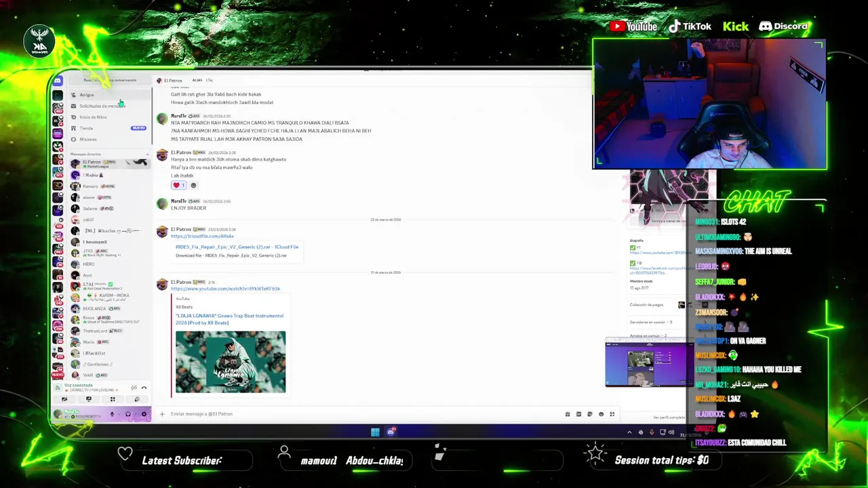Screen dimensions: 868x488
Task: Open the GIF picker
Action: (578, 414)
